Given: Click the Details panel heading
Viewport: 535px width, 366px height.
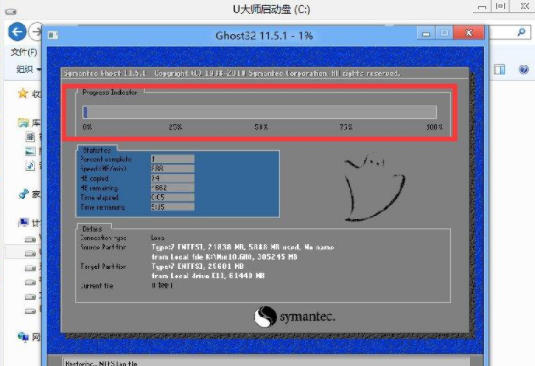Looking at the screenshot, I should (x=92, y=229).
